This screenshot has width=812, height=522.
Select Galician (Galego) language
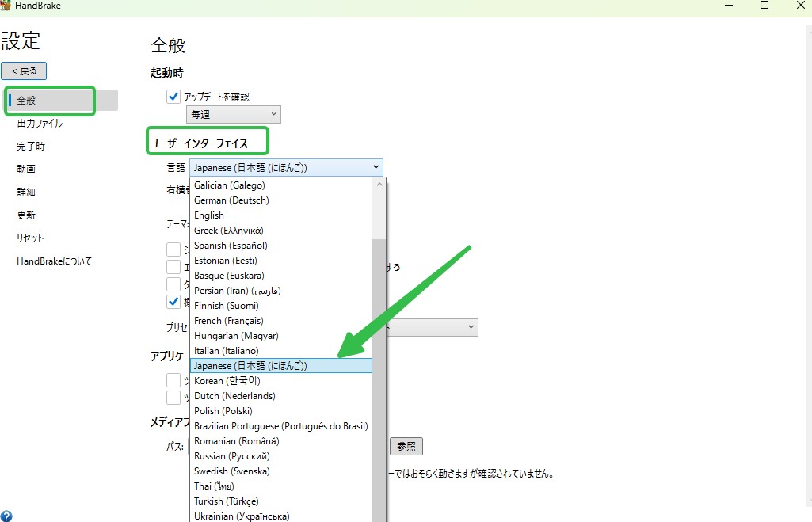(281, 185)
